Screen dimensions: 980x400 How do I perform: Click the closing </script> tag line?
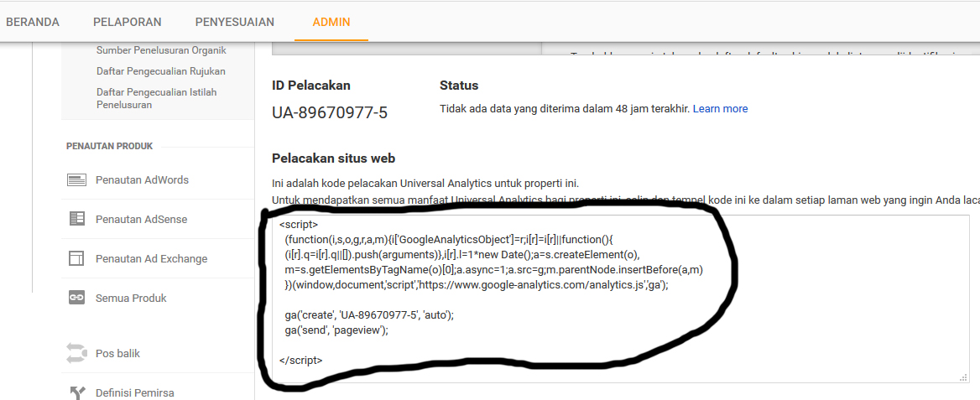point(301,360)
